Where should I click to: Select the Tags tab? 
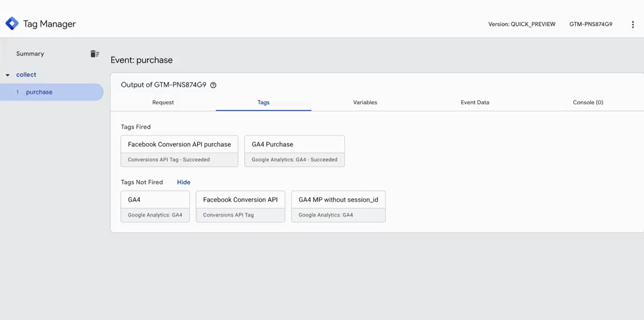263,102
